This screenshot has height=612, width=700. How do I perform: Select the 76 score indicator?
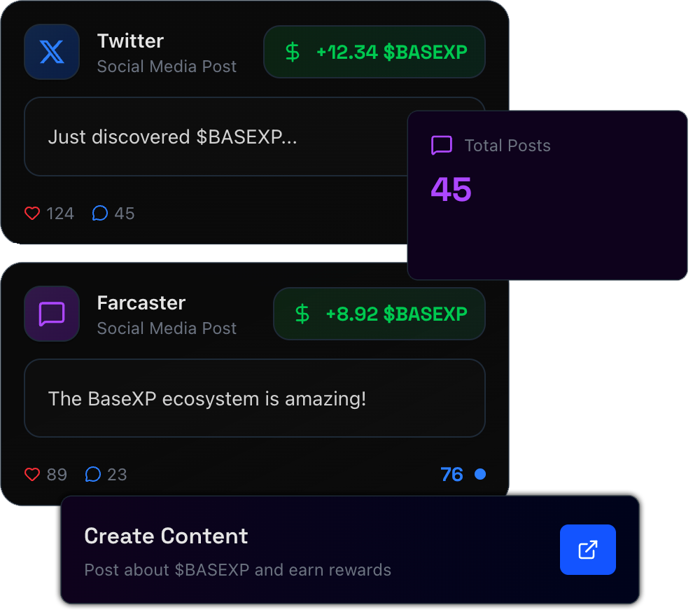click(452, 474)
